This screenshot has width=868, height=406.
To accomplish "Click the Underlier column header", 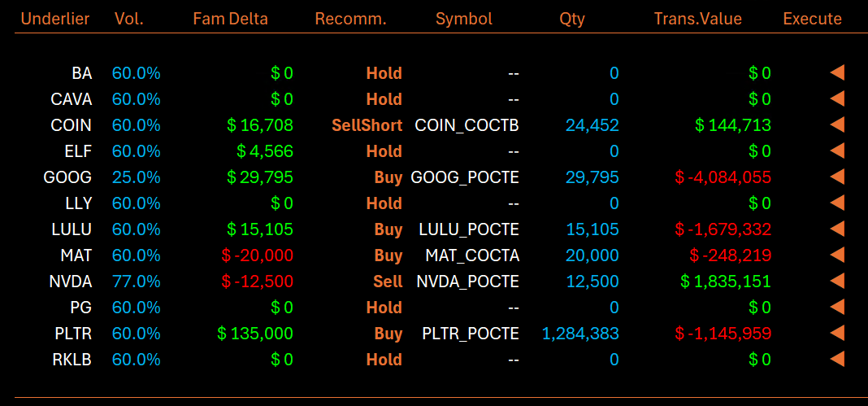I will coord(55,19).
